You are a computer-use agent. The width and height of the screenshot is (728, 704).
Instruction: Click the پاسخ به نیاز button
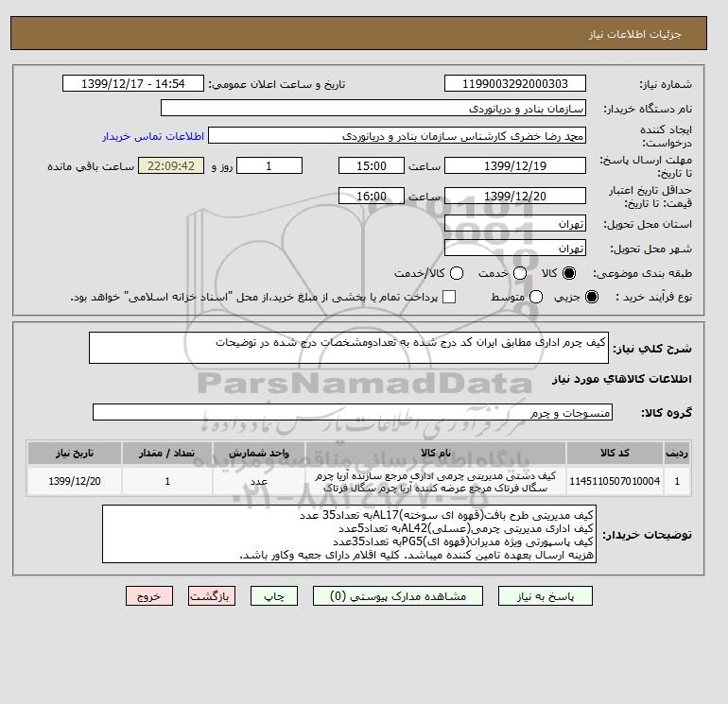click(546, 596)
